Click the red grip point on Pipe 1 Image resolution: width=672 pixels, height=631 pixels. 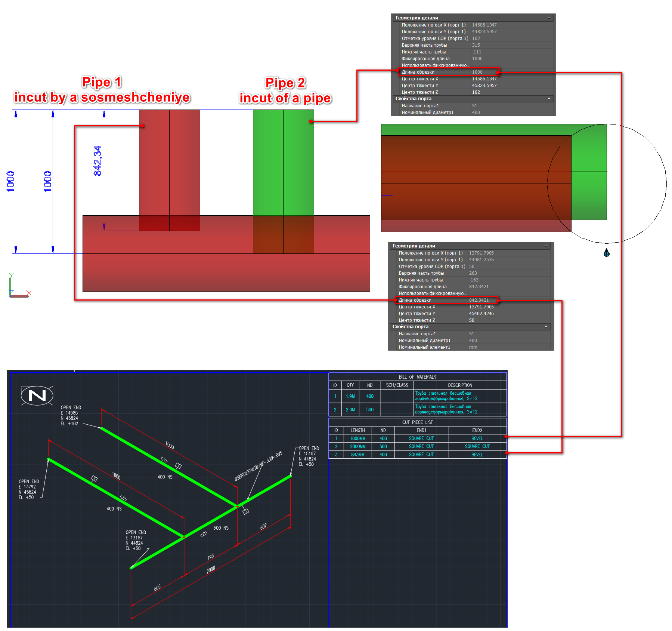coord(143,126)
